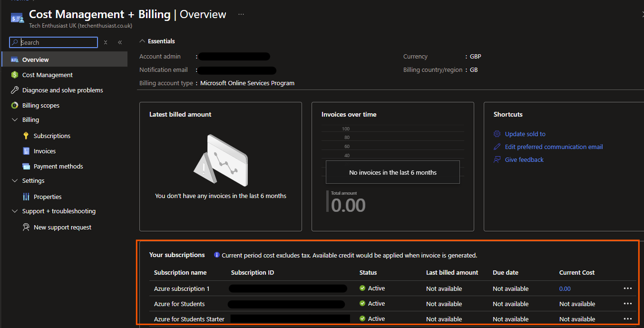Click the Diagnose and solve problems wrench icon

point(15,90)
